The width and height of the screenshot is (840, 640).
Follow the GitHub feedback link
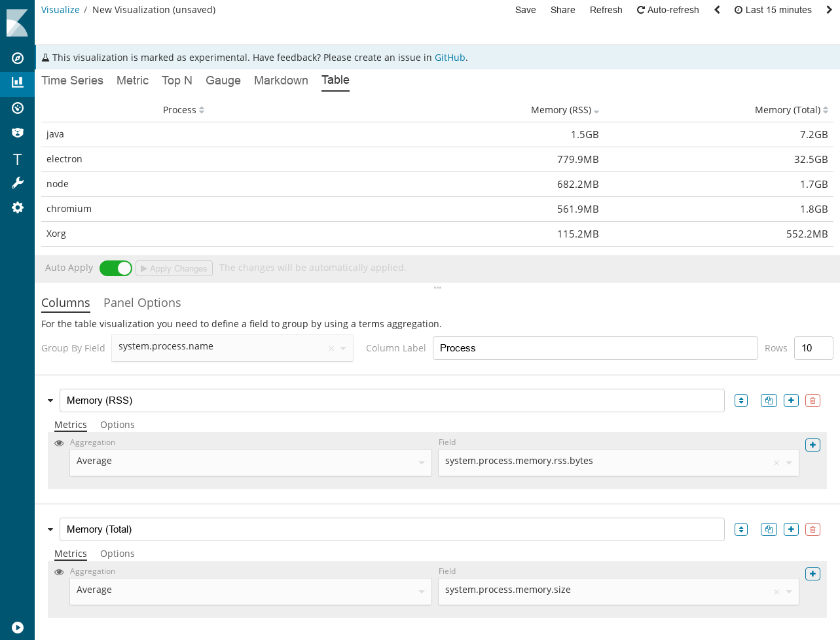pos(450,58)
